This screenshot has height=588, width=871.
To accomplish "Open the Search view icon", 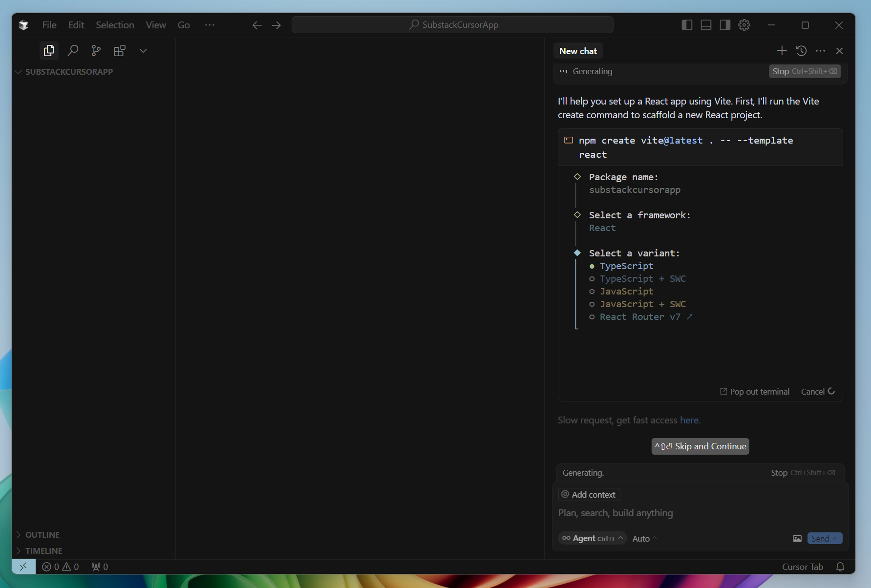I will [x=73, y=50].
